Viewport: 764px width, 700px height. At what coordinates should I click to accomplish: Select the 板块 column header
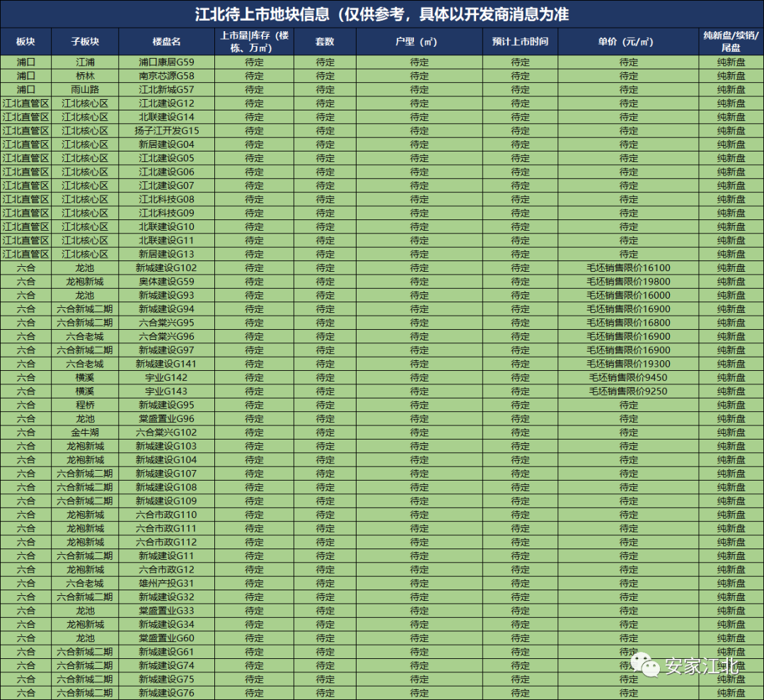pyautogui.click(x=25, y=41)
